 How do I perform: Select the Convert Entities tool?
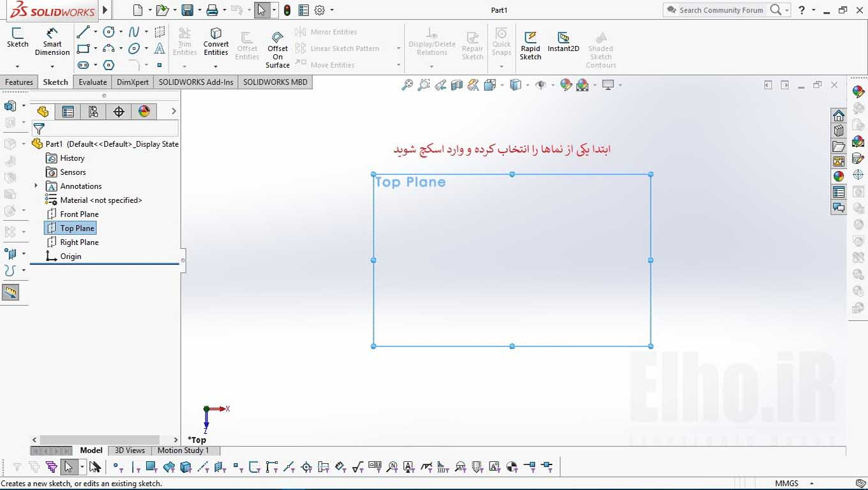click(x=216, y=41)
